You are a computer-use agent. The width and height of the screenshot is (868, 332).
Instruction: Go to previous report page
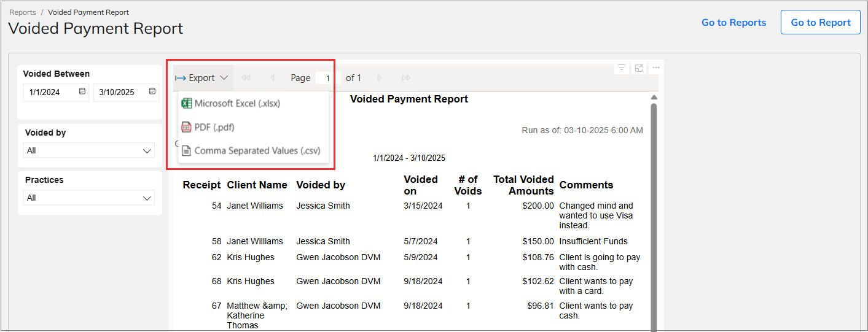pyautogui.click(x=273, y=78)
